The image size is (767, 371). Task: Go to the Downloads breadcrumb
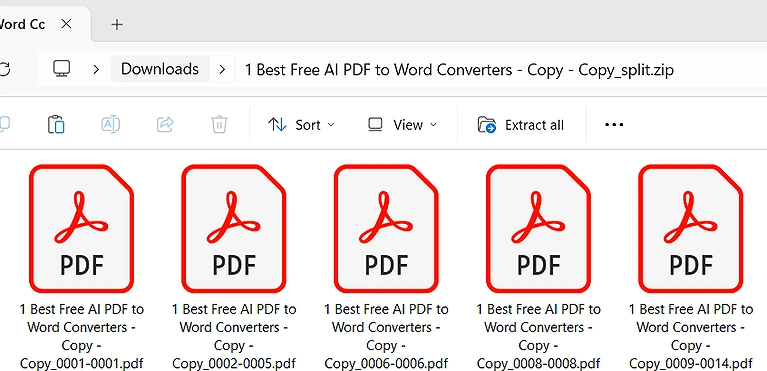159,69
